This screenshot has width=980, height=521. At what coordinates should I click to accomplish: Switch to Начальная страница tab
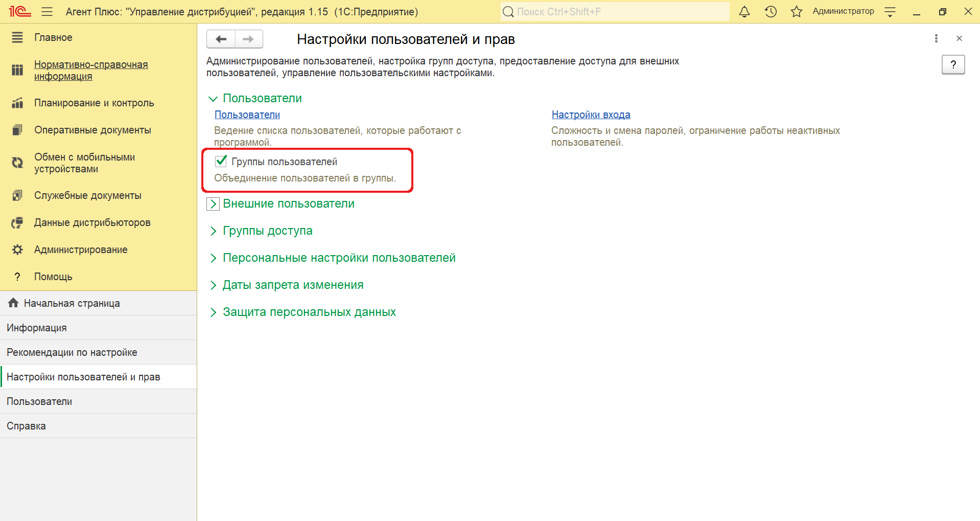(x=72, y=303)
